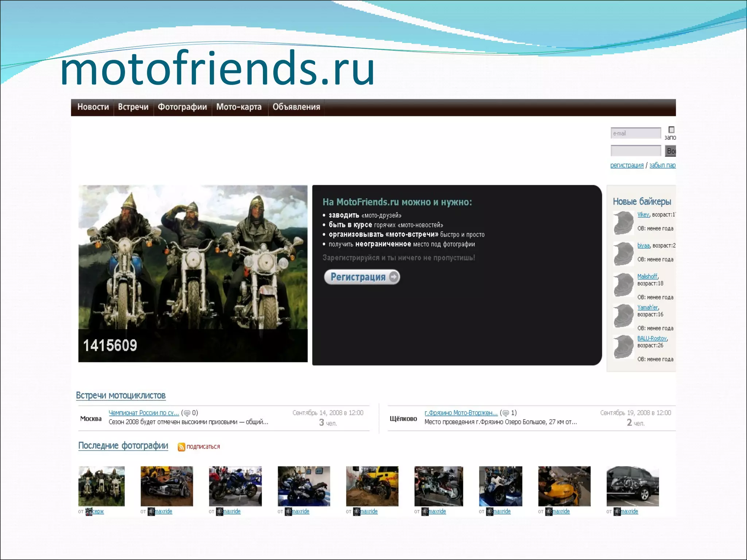This screenshot has height=560, width=747.
Task: Open the Мото-карта tab
Action: click(x=239, y=107)
